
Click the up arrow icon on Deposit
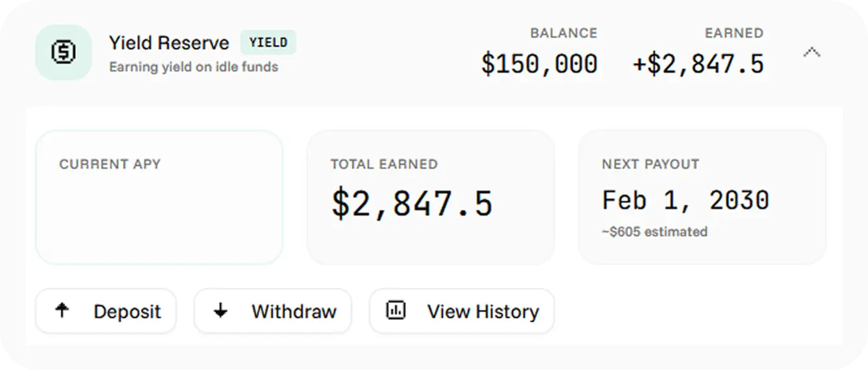[x=62, y=311]
